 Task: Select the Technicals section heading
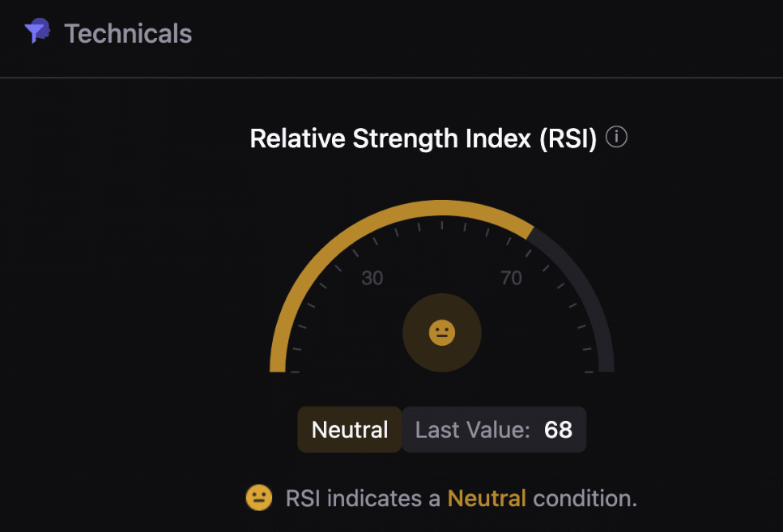click(x=128, y=33)
